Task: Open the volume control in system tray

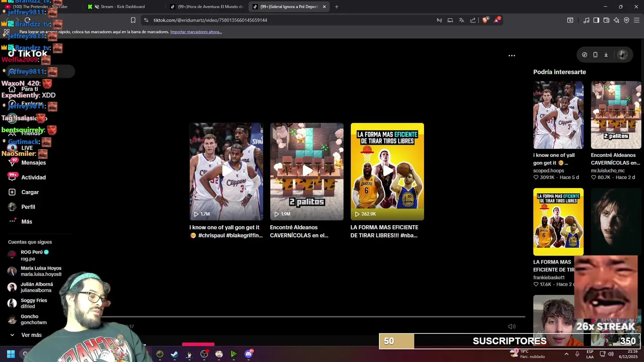Action: (611, 354)
